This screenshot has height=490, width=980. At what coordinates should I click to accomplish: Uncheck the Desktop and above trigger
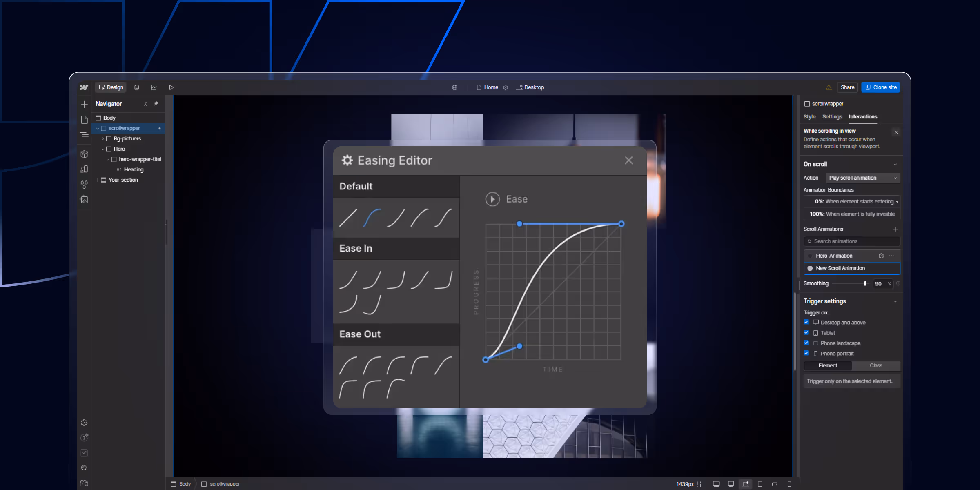pos(806,322)
